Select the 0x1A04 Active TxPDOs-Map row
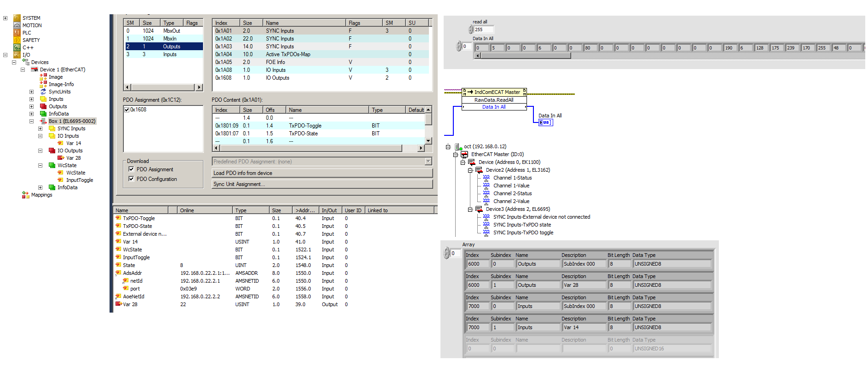Viewport: 868px width, 366px height. click(x=321, y=54)
